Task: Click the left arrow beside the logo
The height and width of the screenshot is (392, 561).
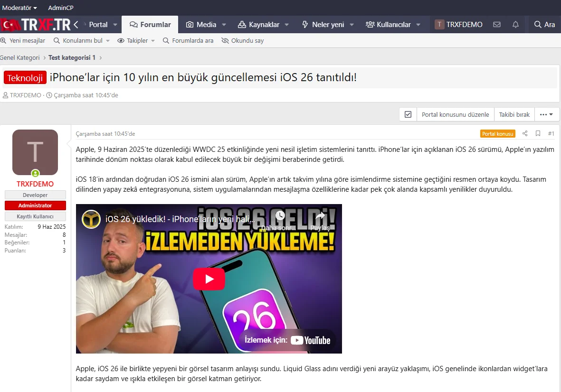Action: tap(76, 25)
